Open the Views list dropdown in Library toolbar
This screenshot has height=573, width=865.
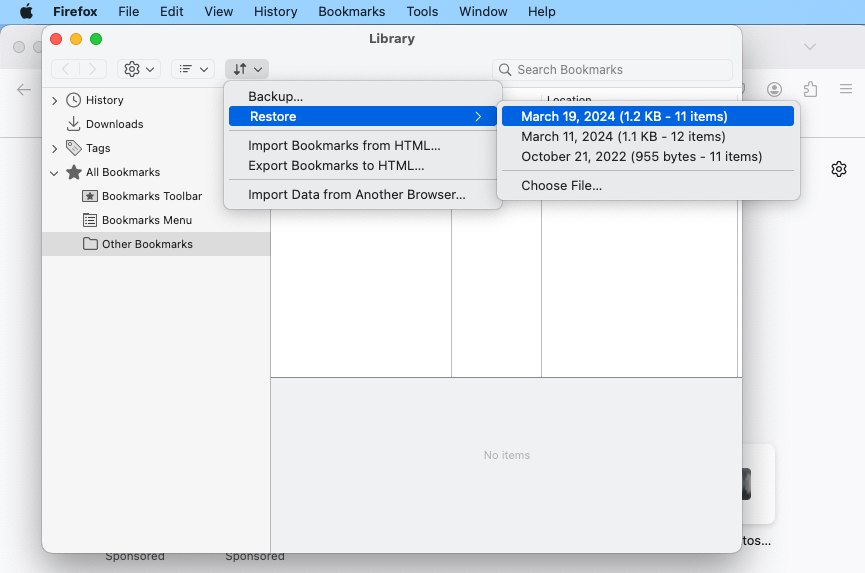[193, 69]
